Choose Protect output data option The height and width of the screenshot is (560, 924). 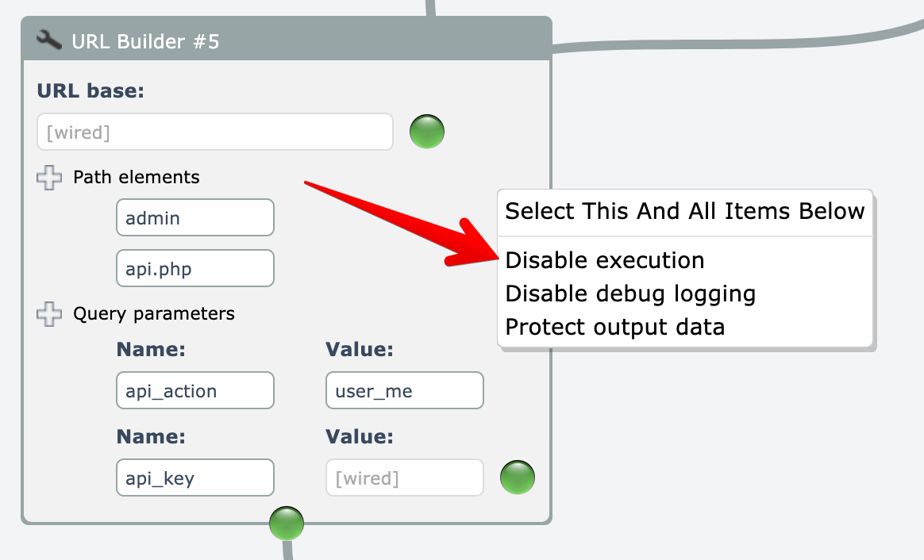tap(615, 327)
